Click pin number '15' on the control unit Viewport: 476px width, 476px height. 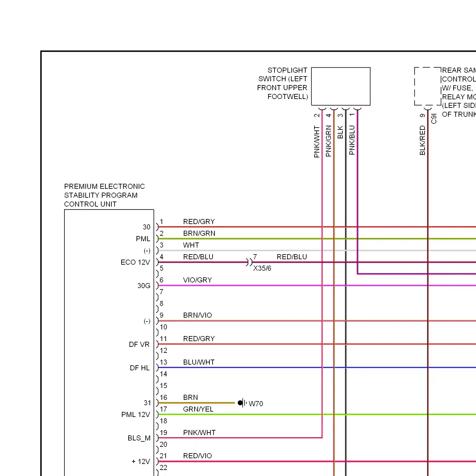point(163,386)
